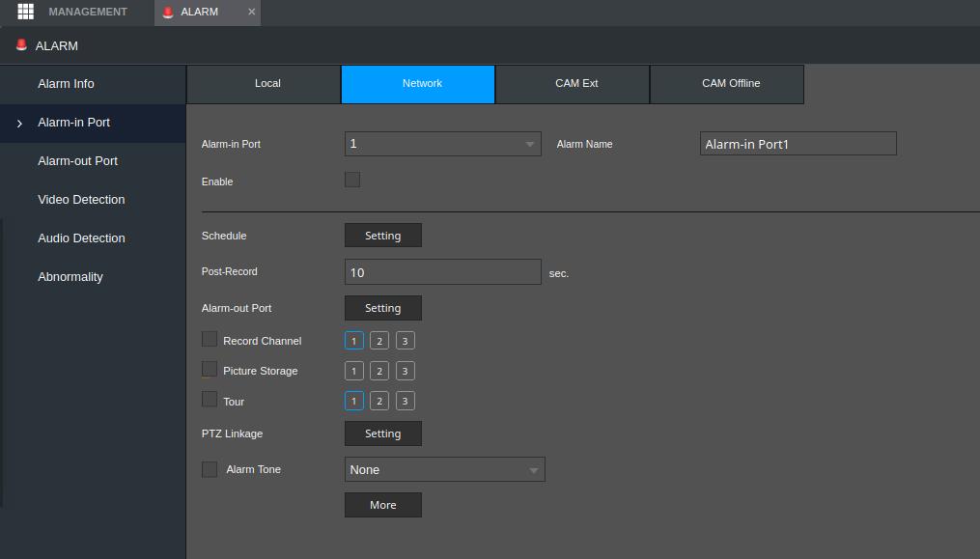Click the red alarm icon in ALARM tab
Image resolution: width=980 pixels, height=559 pixels.
point(167,12)
